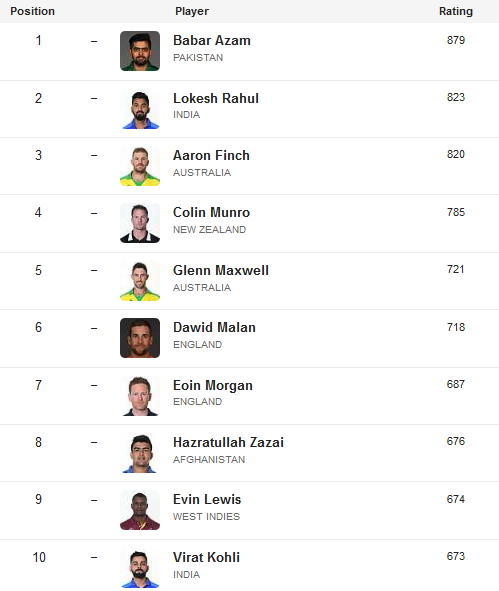This screenshot has width=499, height=591.
Task: Click the Virat Kohli player name
Action: (207, 557)
